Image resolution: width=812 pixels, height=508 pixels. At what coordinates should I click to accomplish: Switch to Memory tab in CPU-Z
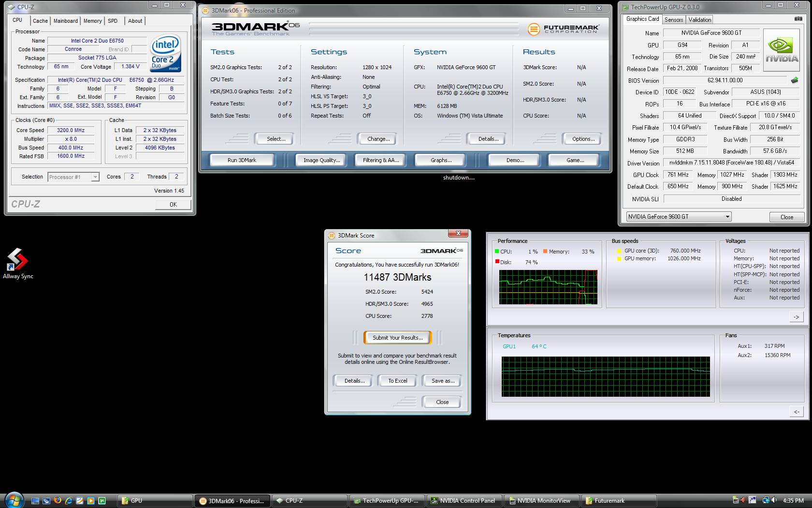tap(92, 21)
